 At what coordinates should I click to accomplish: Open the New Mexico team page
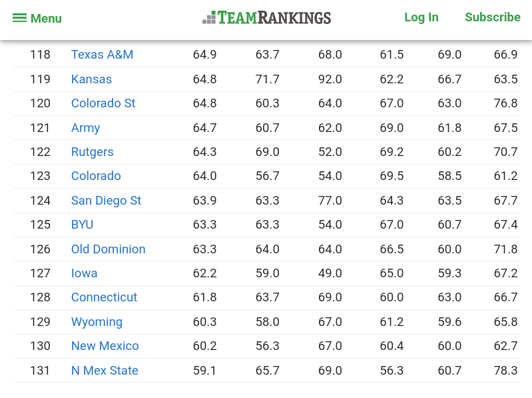coord(105,346)
